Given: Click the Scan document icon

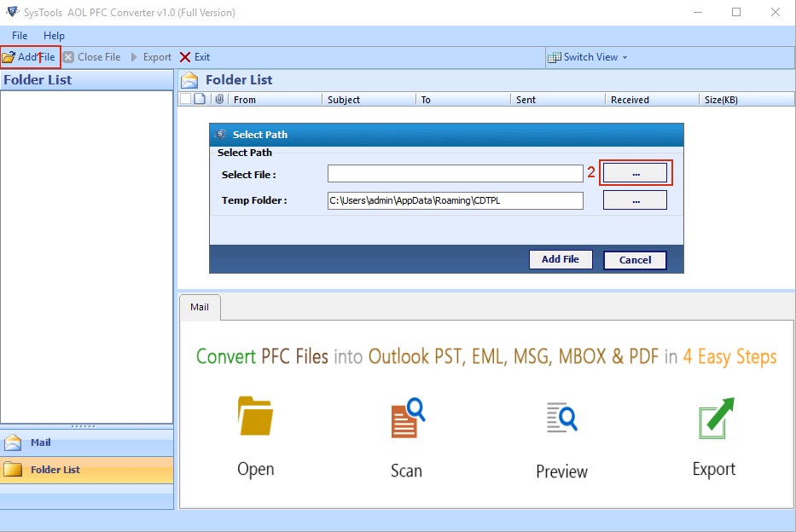Looking at the screenshot, I should (x=408, y=418).
